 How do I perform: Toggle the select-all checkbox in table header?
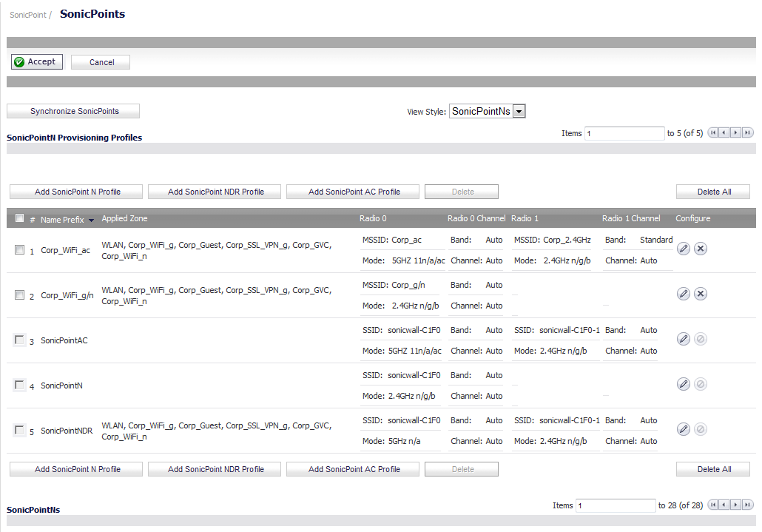(19, 218)
